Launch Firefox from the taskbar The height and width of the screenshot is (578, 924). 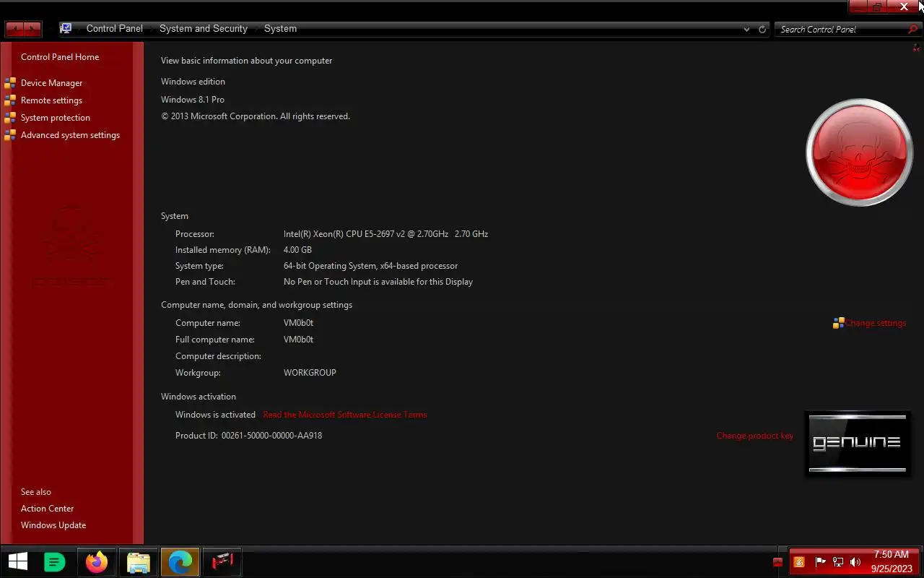(x=96, y=561)
